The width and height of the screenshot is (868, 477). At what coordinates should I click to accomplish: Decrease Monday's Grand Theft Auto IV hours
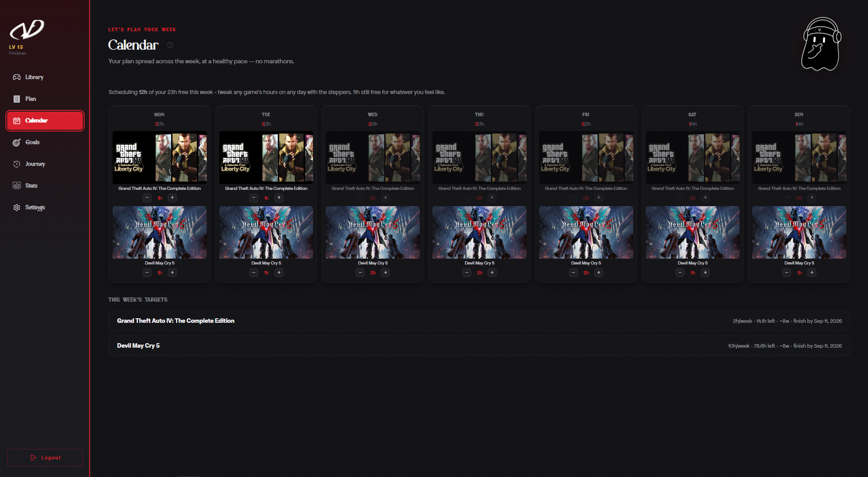click(147, 198)
